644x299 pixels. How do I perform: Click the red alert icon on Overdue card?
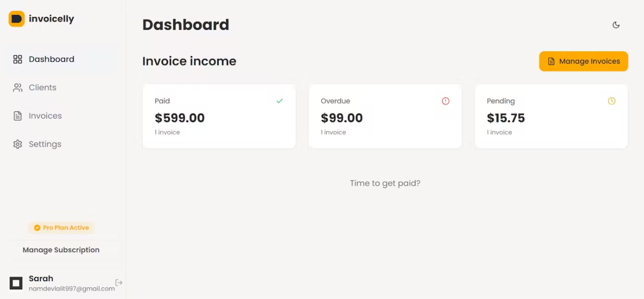coord(446,101)
